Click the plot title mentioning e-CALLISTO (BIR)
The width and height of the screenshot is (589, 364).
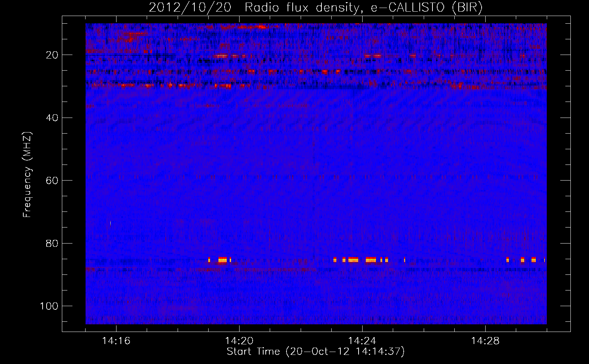[x=316, y=8]
